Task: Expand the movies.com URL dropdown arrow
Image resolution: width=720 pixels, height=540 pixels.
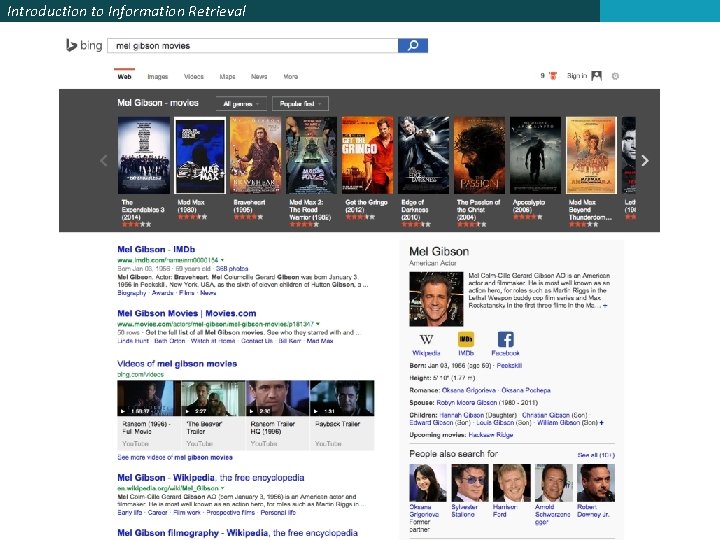Action: pyautogui.click(x=318, y=324)
